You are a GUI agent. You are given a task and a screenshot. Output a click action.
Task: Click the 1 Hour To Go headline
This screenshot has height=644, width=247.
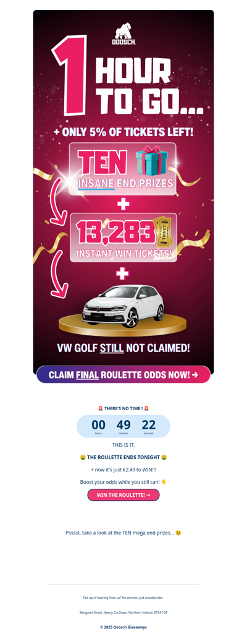click(127, 75)
